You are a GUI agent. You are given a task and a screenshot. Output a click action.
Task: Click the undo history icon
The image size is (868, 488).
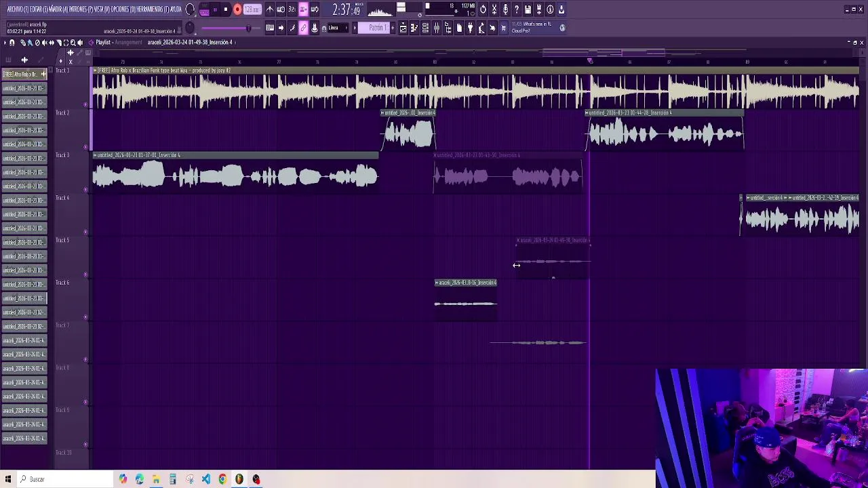[483, 9]
